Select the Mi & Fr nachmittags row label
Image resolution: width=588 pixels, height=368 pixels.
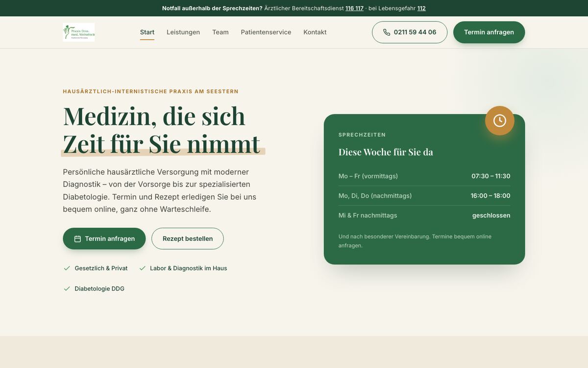click(x=368, y=215)
